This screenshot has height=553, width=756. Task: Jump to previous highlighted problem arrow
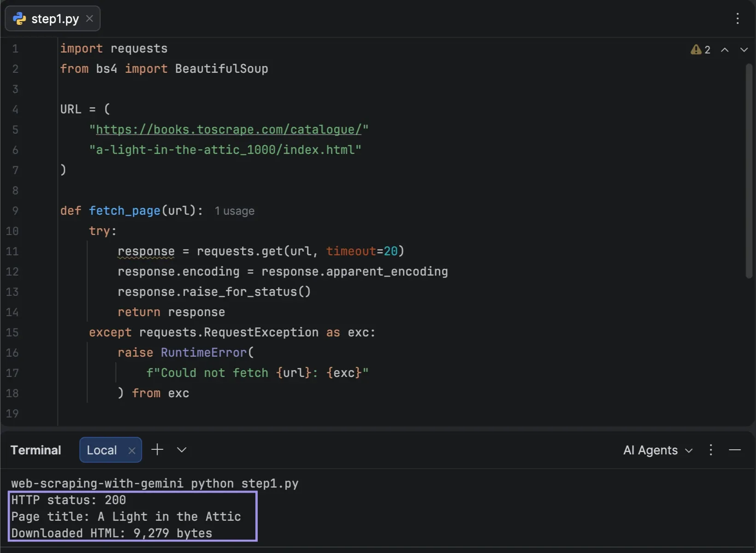tap(725, 50)
